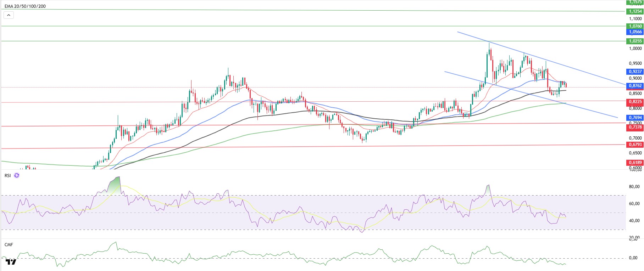
Task: Select the CMF indicator label
Action: [x=9, y=245]
